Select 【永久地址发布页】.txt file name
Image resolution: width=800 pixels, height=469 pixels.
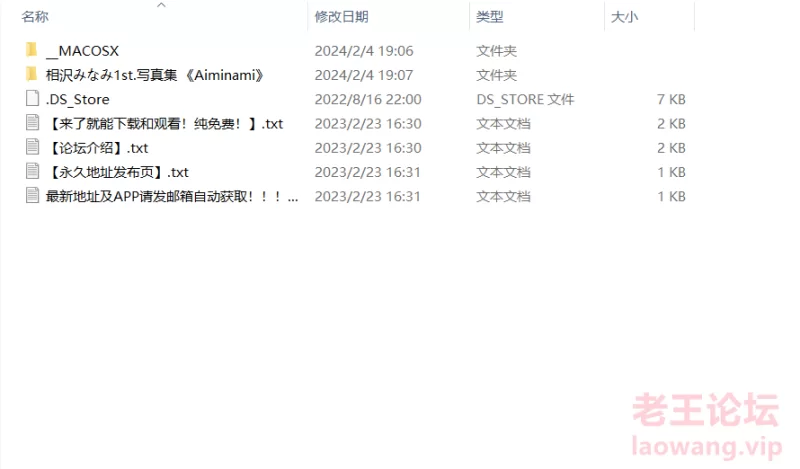tap(117, 172)
